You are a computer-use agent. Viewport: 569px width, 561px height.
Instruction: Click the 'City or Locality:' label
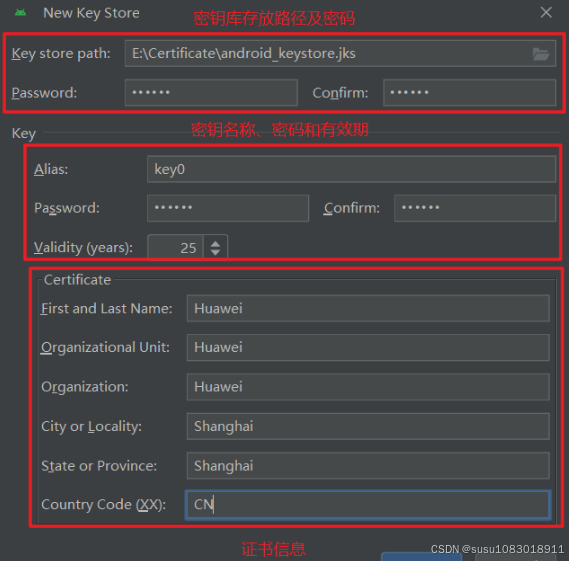pos(91,427)
